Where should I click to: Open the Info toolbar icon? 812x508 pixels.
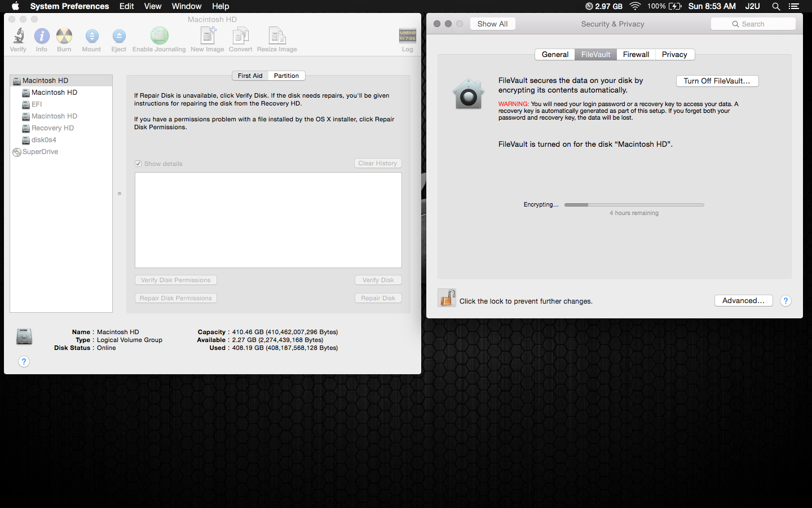(x=42, y=36)
